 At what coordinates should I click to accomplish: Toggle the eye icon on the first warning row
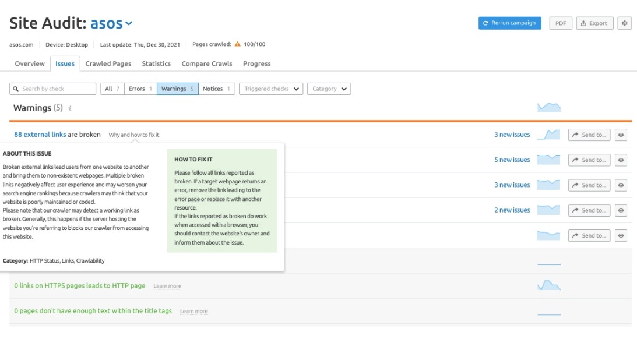pyautogui.click(x=620, y=135)
